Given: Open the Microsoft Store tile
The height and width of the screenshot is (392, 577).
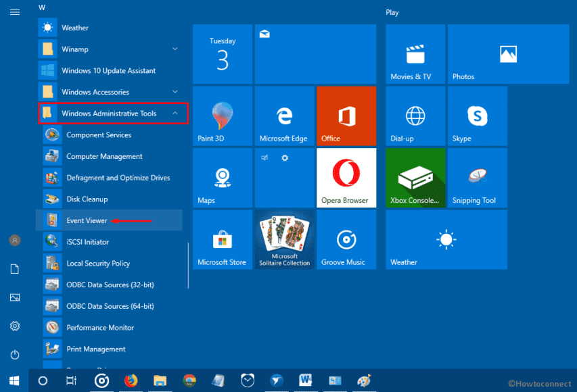Looking at the screenshot, I should [223, 239].
